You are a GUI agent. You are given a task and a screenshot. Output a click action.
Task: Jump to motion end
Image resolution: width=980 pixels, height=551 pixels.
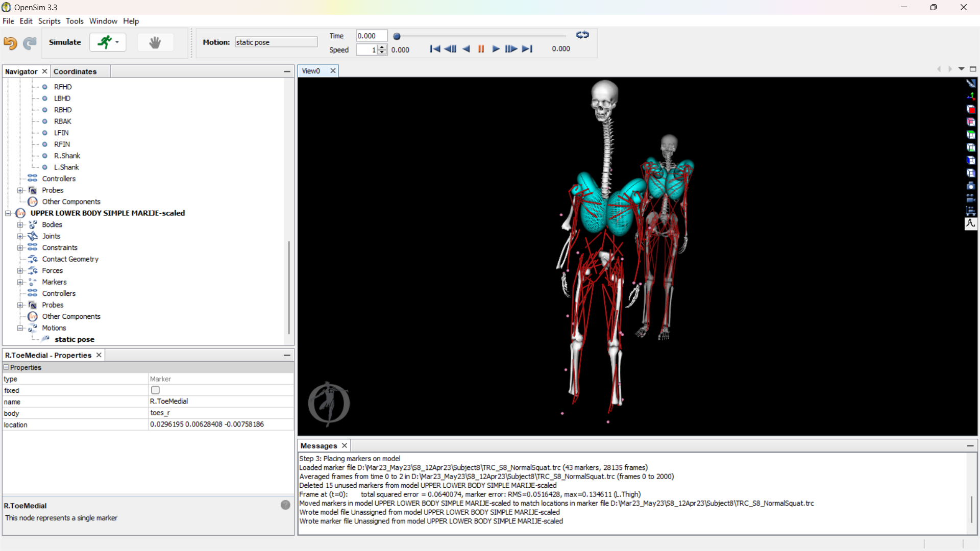pos(527,49)
